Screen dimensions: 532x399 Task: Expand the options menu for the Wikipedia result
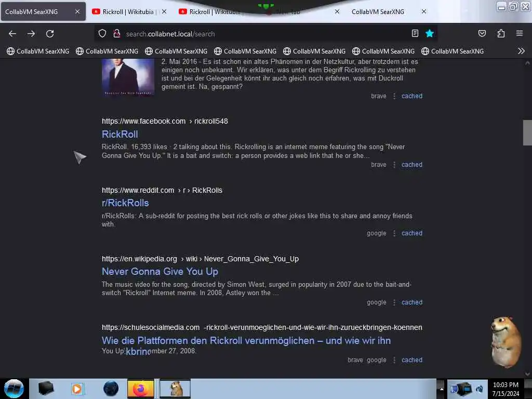(394, 302)
